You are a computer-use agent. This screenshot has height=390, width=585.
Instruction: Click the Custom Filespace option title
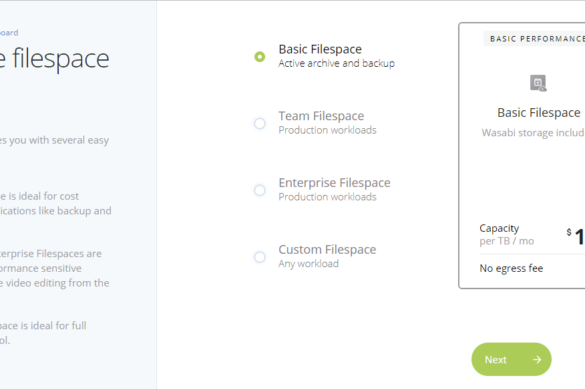point(327,250)
